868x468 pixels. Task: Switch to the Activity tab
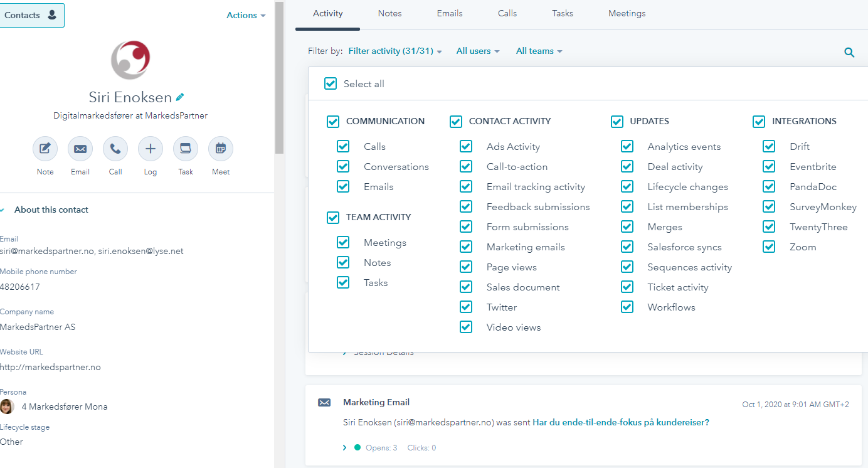tap(328, 13)
